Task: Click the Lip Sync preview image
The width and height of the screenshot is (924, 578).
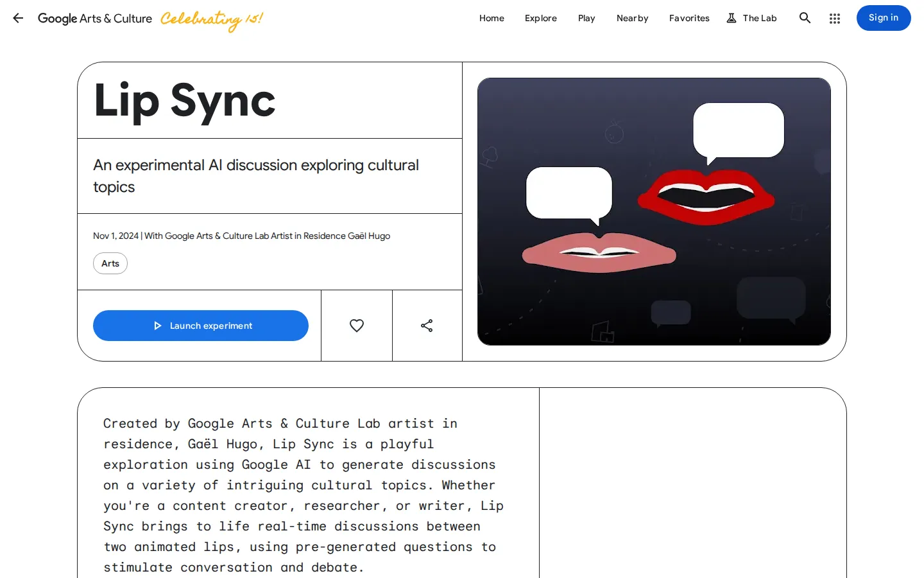Action: tap(654, 211)
